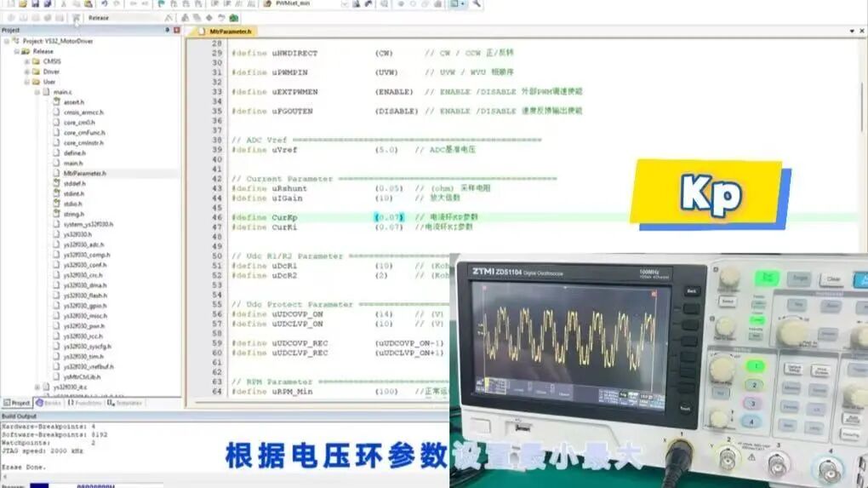The height and width of the screenshot is (488, 868).
Task: Switch to the Templates panel tab
Action: coord(124,403)
